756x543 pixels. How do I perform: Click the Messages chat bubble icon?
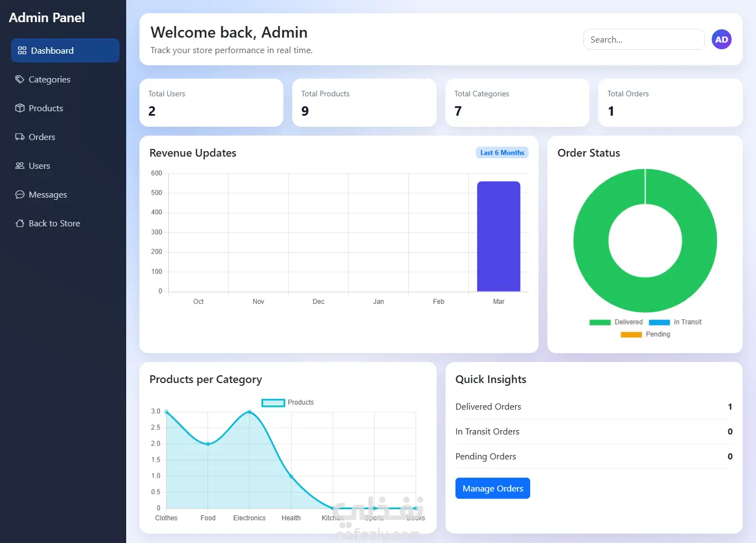click(20, 194)
